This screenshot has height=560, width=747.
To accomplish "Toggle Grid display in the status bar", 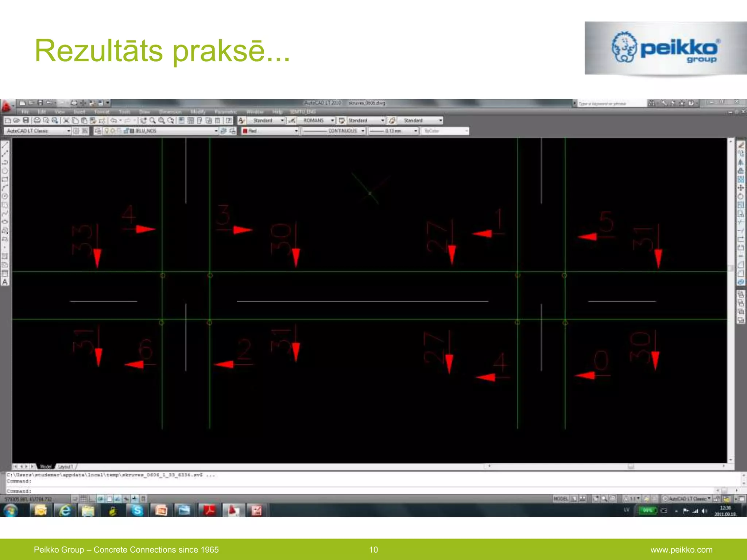I will click(x=84, y=498).
